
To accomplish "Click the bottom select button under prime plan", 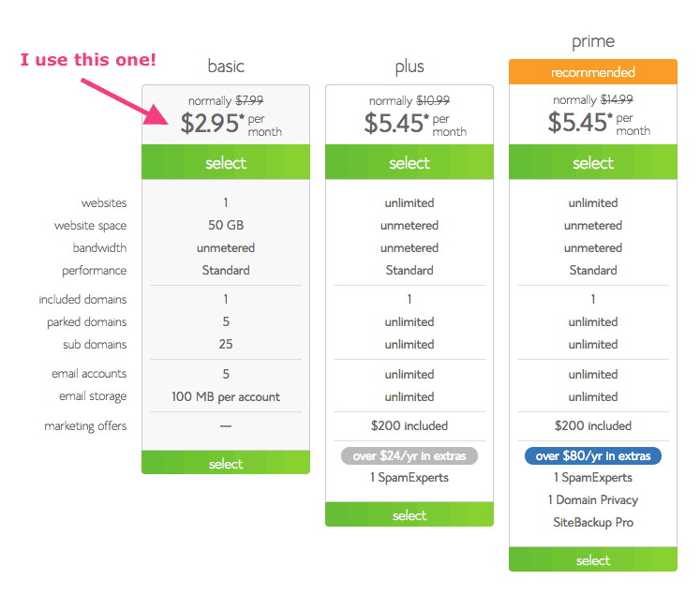I will (593, 559).
